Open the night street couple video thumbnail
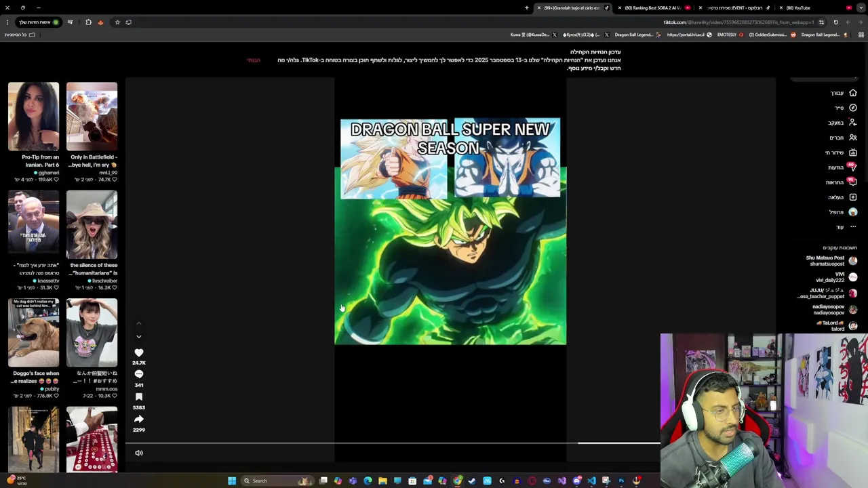The image size is (868, 488). coord(33,439)
